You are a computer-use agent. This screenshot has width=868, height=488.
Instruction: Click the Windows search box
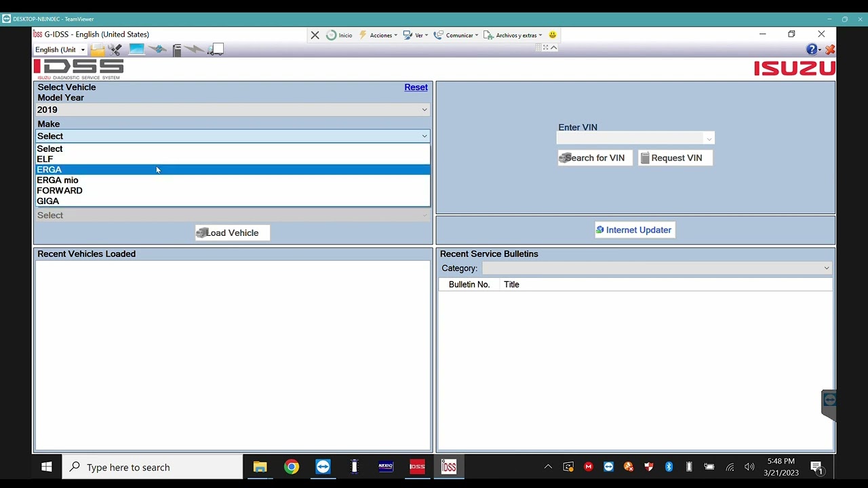click(153, 467)
